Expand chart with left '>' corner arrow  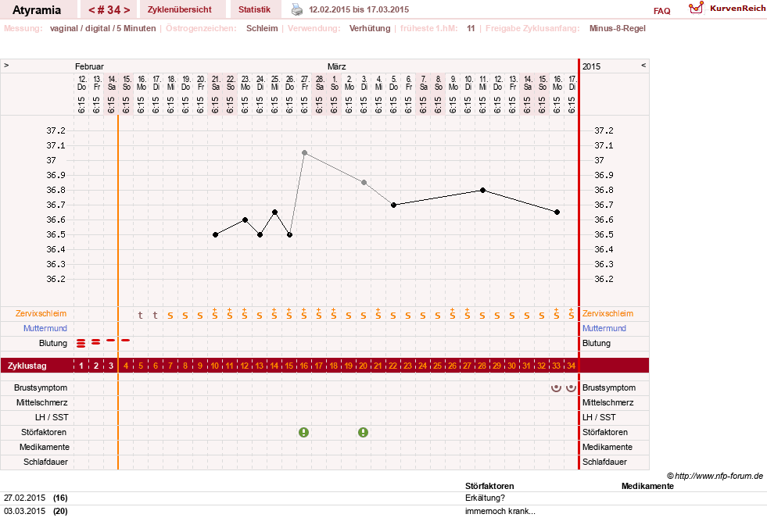(6, 65)
